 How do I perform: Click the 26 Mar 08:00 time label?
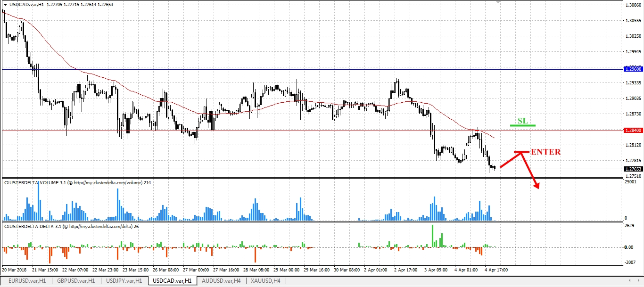[166, 270]
